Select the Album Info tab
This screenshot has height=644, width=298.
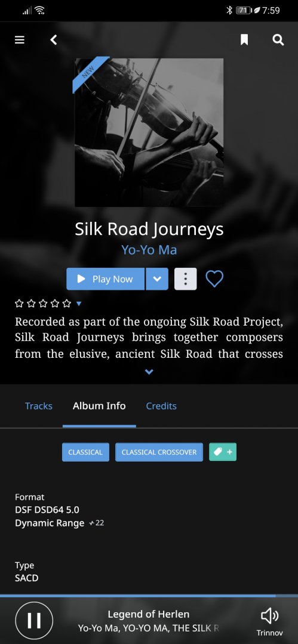tap(99, 406)
